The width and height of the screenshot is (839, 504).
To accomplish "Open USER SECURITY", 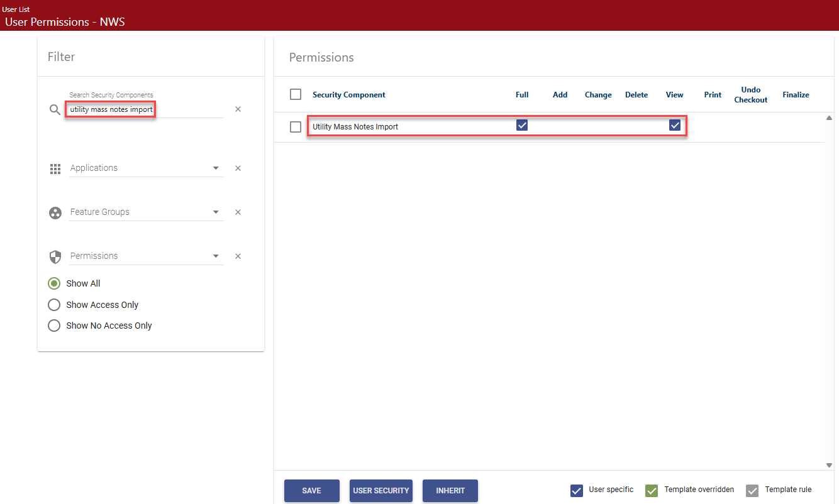I will point(381,491).
